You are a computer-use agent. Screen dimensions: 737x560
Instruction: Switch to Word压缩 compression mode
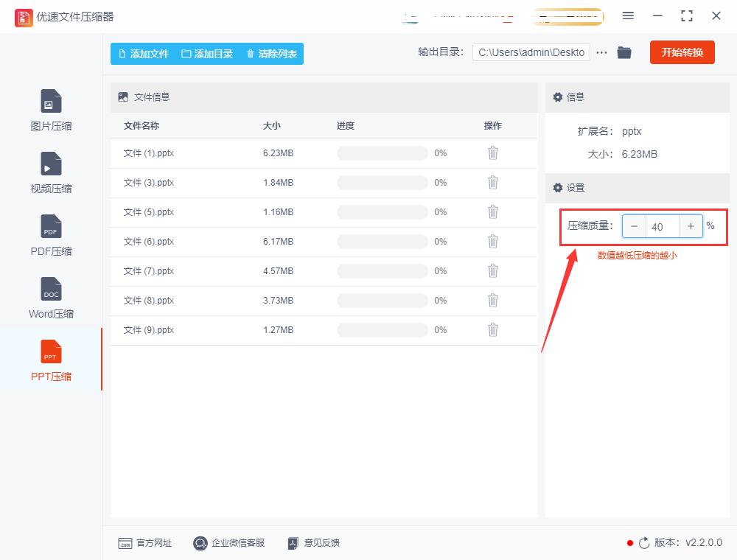click(50, 297)
